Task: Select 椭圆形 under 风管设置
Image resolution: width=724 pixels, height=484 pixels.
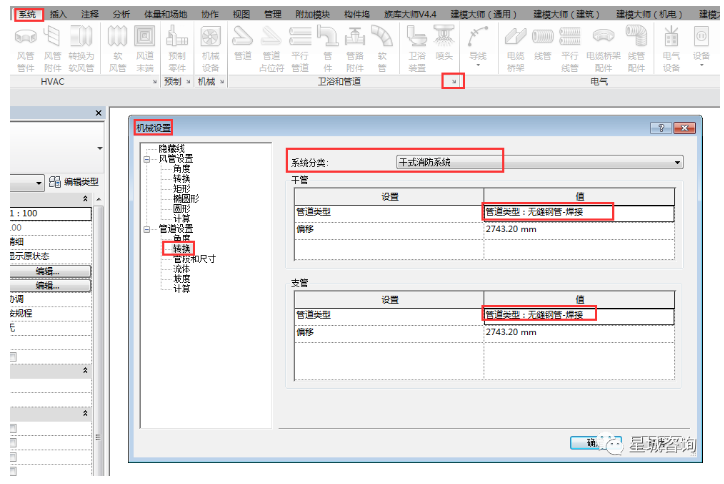Action: tap(186, 199)
